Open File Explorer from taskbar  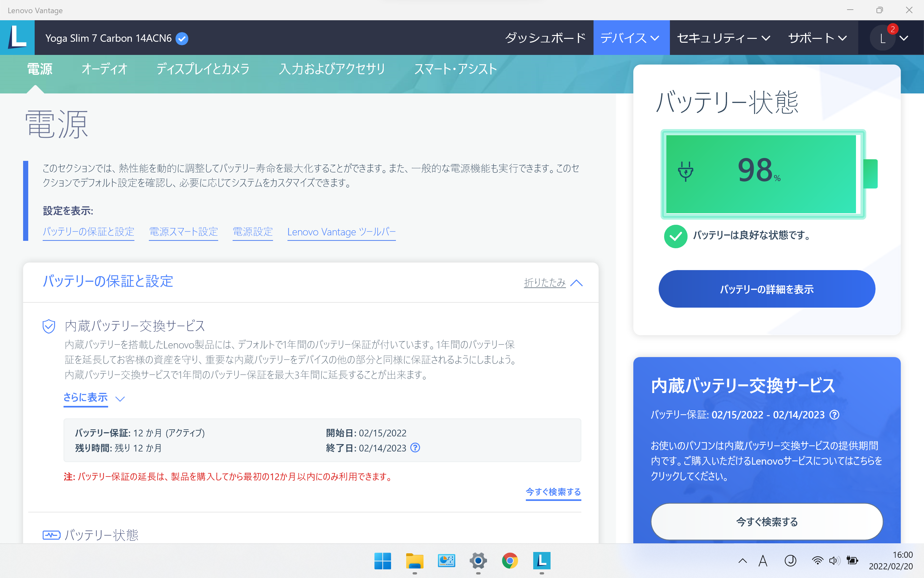[415, 561]
